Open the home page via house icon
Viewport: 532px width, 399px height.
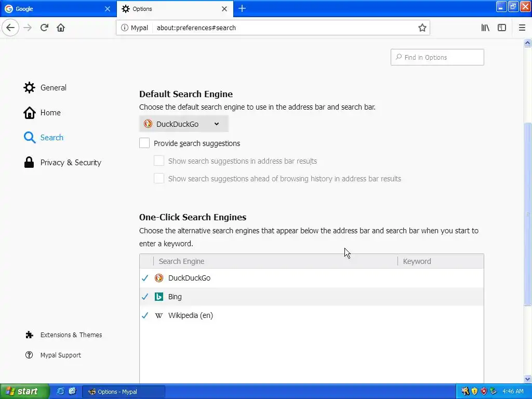pos(61,28)
